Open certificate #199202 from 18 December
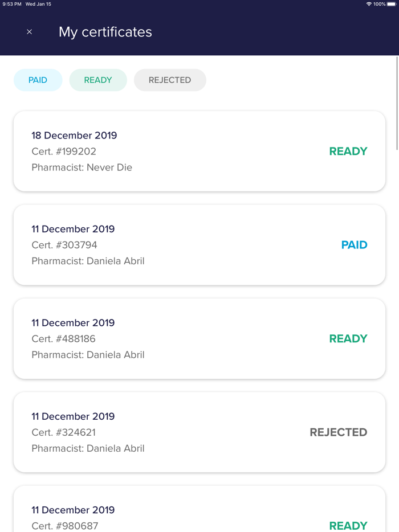Viewport: 399px width, 532px height. (x=199, y=151)
